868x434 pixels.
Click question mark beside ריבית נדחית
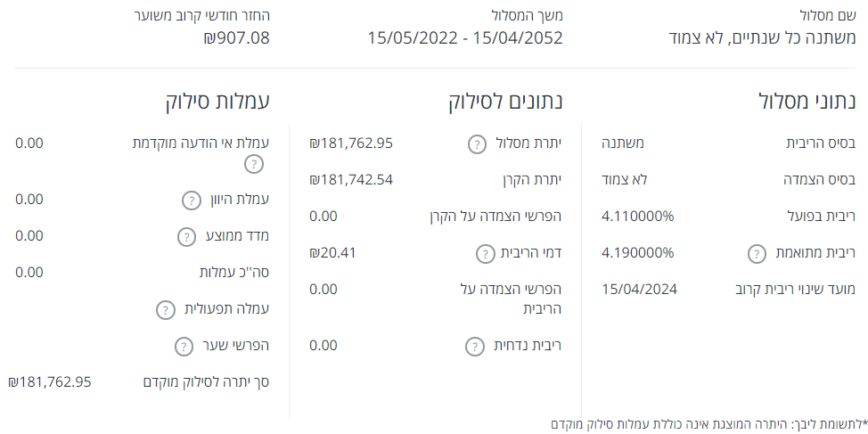point(474,346)
